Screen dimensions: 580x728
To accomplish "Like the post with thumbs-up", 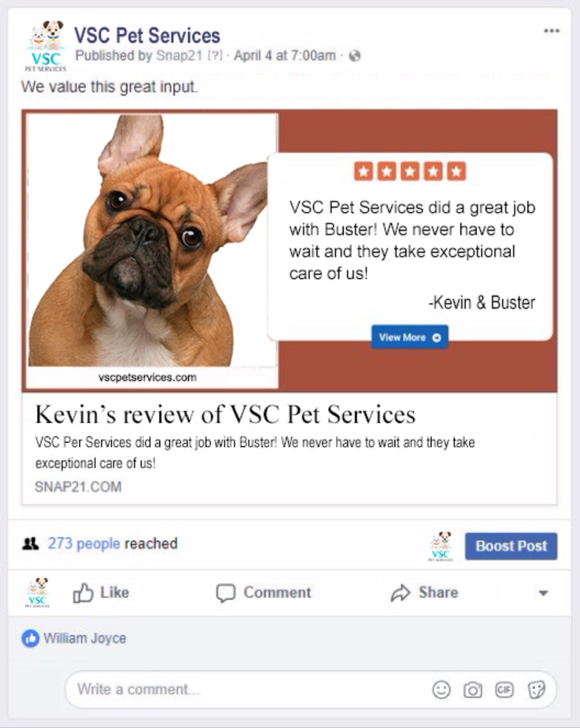I will pos(101,593).
